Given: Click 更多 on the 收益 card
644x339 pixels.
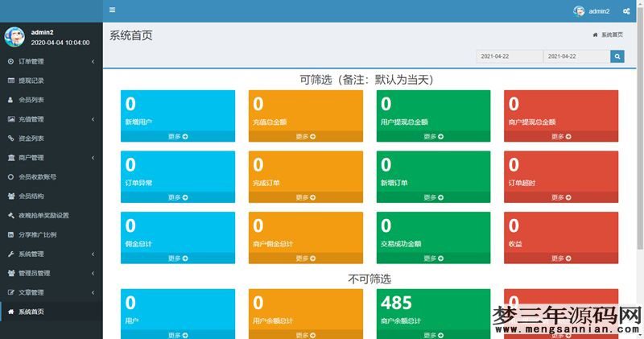Looking at the screenshot, I should pos(561,258).
